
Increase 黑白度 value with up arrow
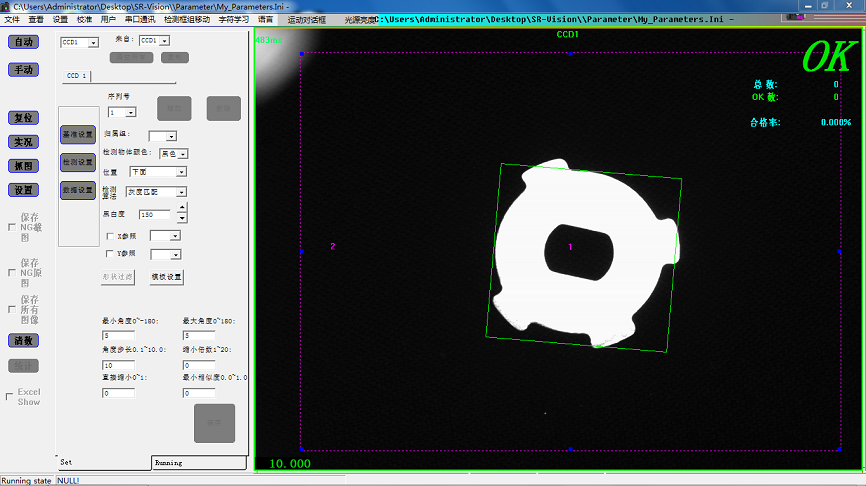pyautogui.click(x=181, y=209)
